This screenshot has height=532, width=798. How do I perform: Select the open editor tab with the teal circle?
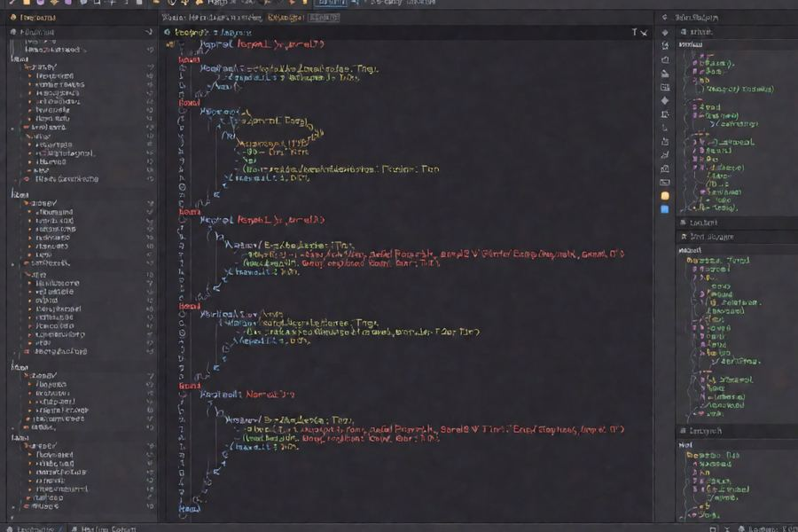207,32
